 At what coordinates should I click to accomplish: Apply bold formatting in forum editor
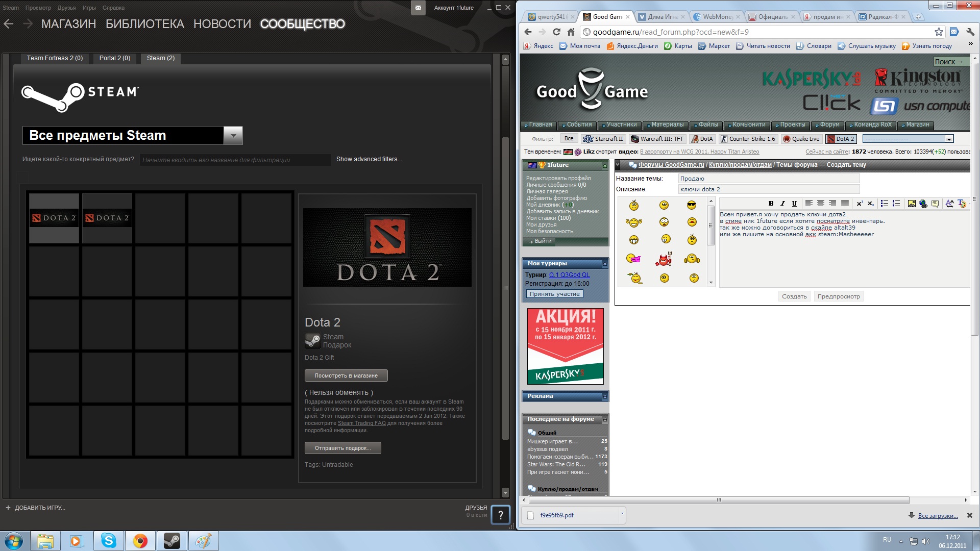(771, 204)
